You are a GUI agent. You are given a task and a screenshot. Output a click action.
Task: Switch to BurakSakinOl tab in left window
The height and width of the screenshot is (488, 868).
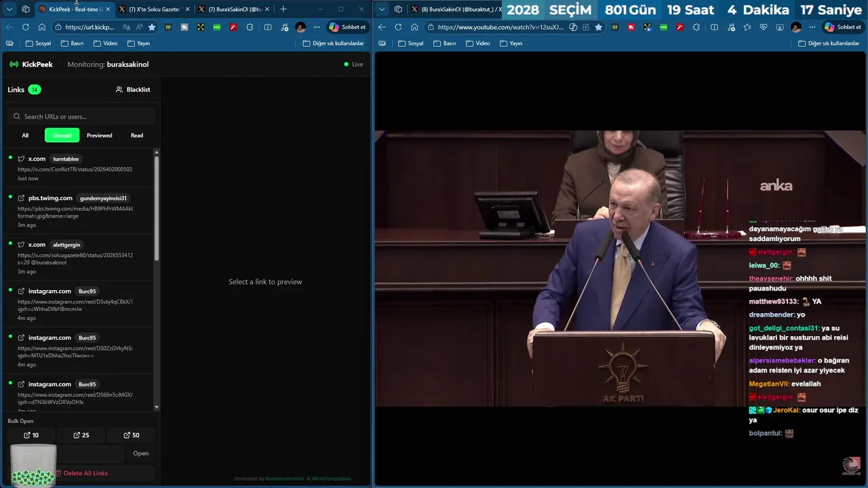pos(234,9)
